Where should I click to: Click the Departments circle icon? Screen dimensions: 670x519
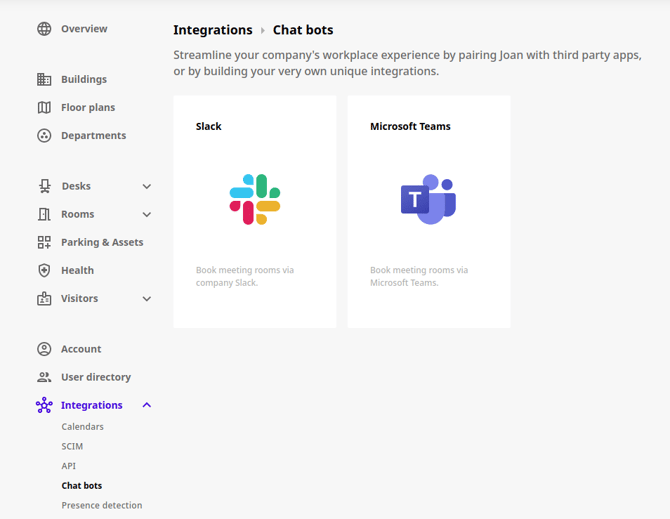coord(44,135)
